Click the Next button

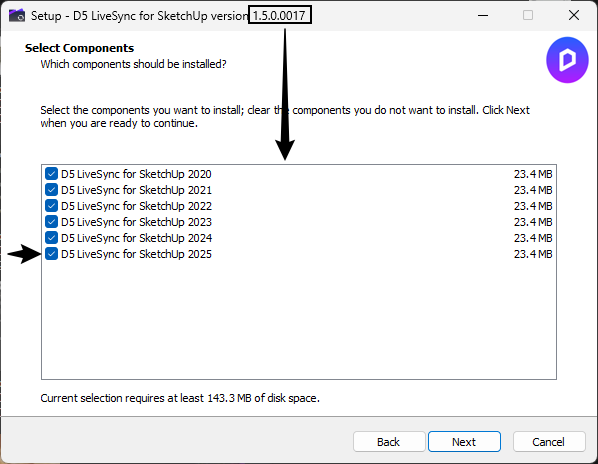pyautogui.click(x=464, y=442)
